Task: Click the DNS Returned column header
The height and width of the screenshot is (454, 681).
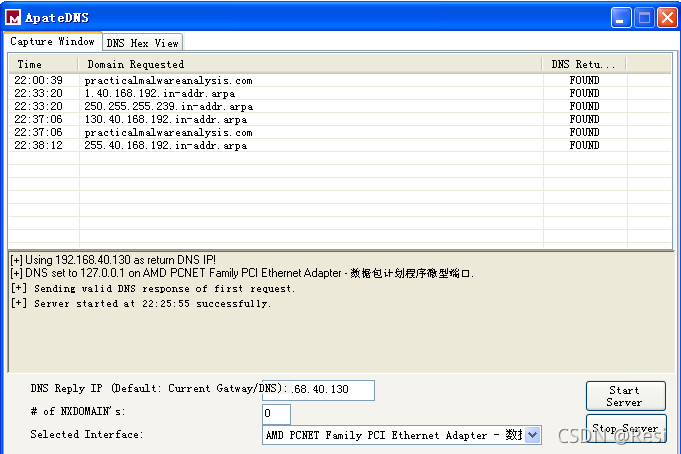Action: click(584, 64)
